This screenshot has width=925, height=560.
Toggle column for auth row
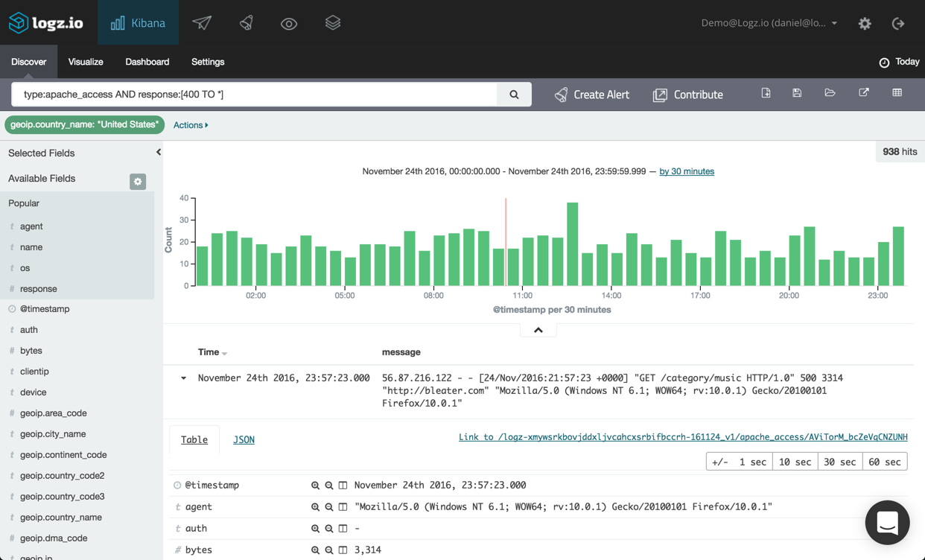[343, 529]
